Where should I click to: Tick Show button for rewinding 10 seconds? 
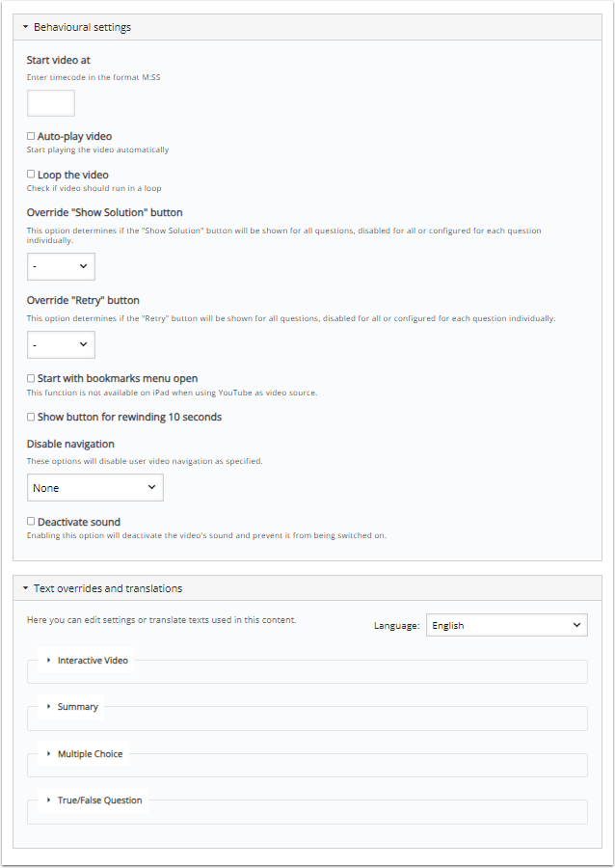31,417
